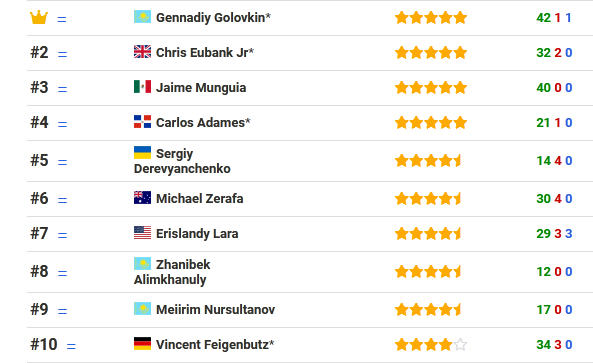Click the #5 rank unchanged equals indicator
Viewport: 593px width, 363px height.
coord(62,162)
